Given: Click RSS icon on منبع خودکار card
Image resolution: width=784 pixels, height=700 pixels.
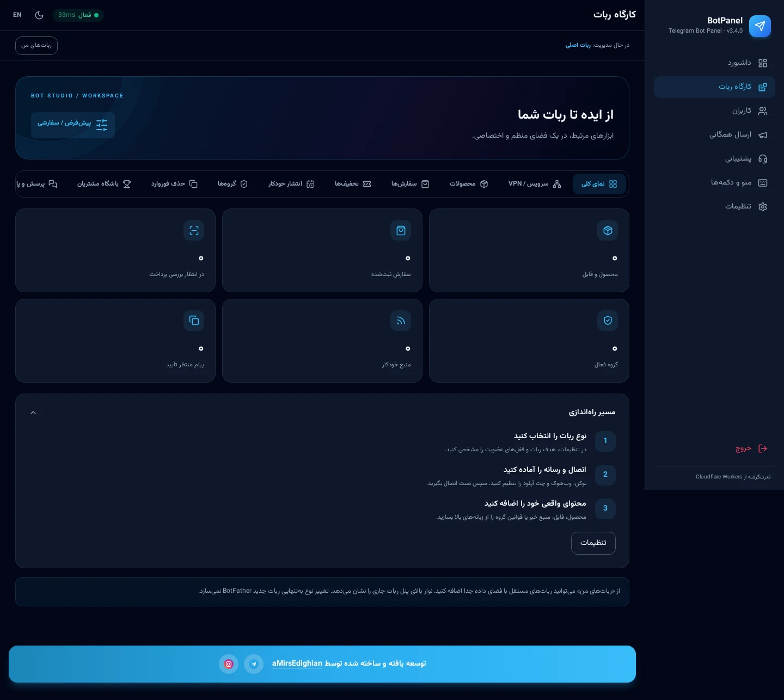Looking at the screenshot, I should pyautogui.click(x=401, y=321).
